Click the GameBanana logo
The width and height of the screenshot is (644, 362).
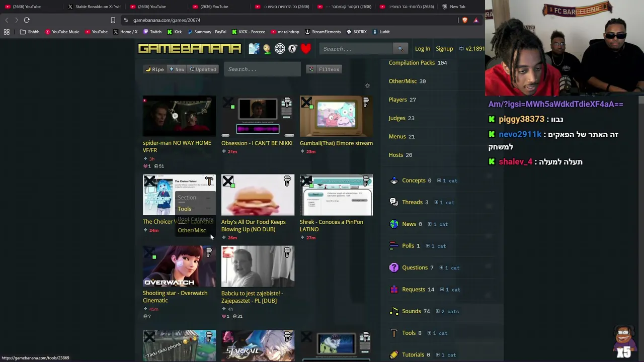pos(189,49)
